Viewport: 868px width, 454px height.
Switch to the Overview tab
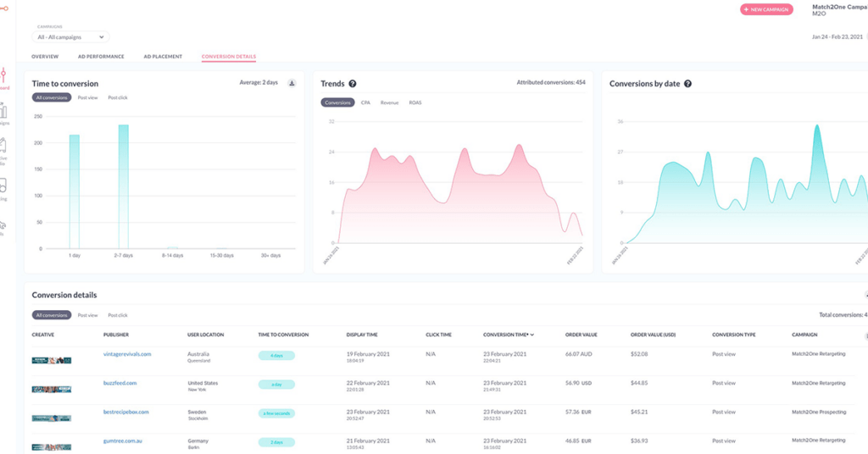pyautogui.click(x=45, y=57)
